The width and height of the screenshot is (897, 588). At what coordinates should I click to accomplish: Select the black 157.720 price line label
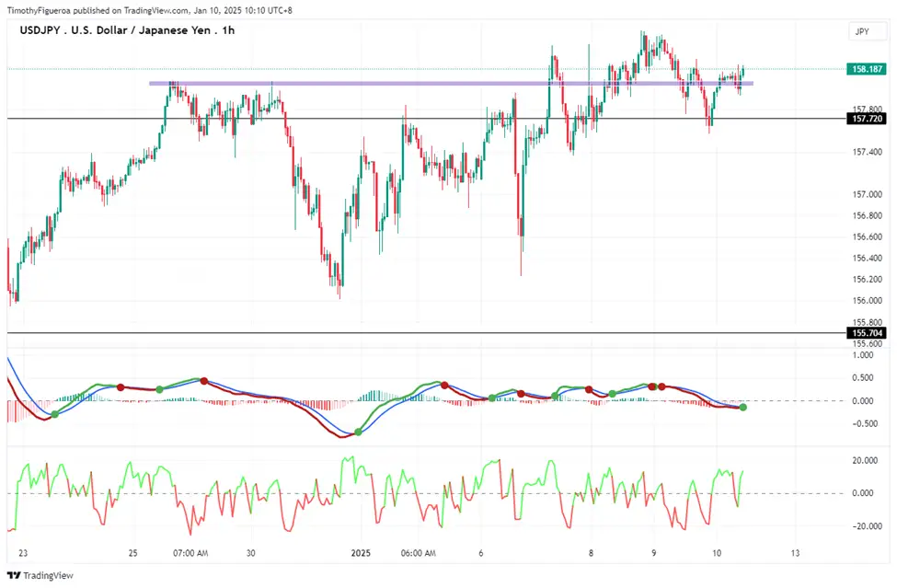[868, 119]
